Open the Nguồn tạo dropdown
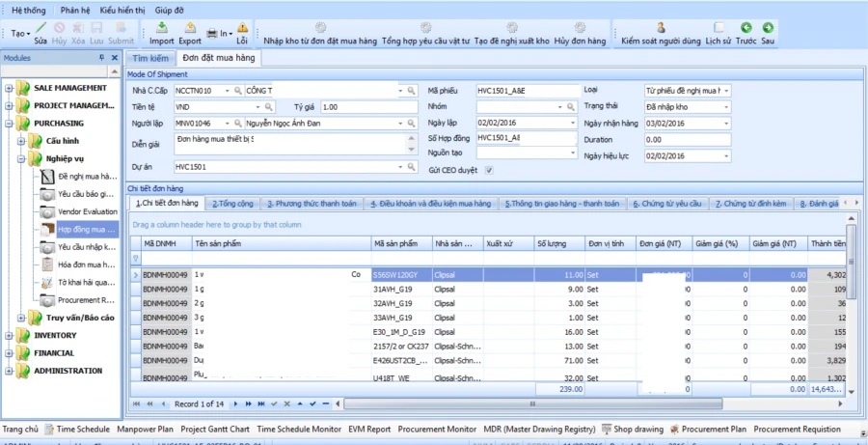 [x=573, y=153]
